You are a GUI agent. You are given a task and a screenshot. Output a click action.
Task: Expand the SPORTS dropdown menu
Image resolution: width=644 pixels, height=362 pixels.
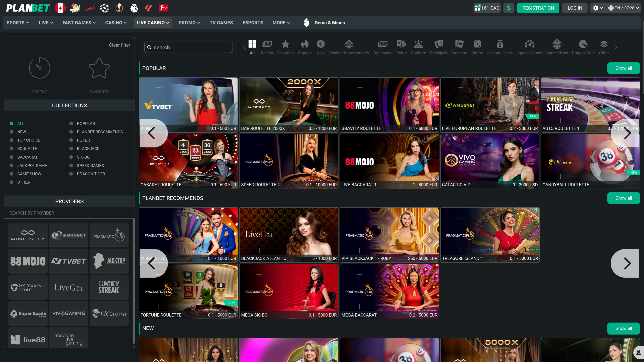point(18,22)
